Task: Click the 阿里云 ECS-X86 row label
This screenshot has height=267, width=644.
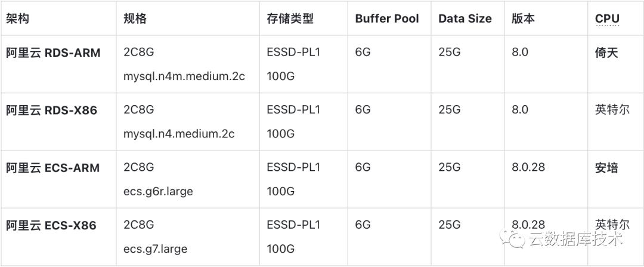Action: tap(51, 225)
